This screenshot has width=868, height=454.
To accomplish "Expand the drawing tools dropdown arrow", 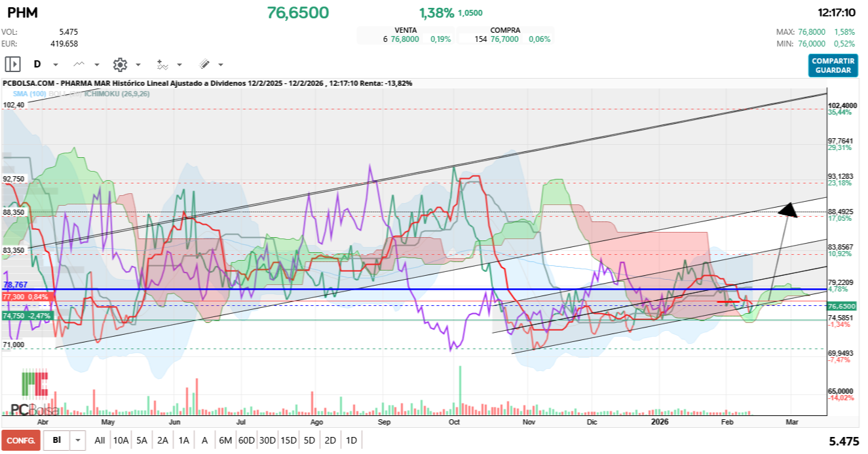I will click(221, 65).
